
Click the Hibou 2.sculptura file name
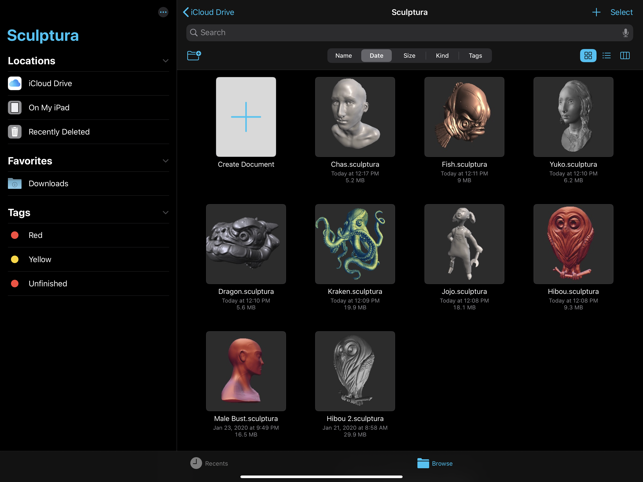tap(355, 419)
